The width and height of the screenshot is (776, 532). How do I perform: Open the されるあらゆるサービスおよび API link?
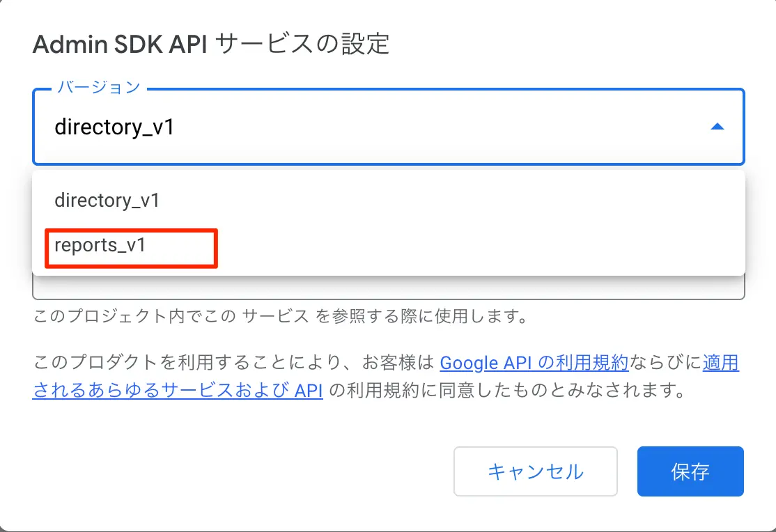point(178,391)
